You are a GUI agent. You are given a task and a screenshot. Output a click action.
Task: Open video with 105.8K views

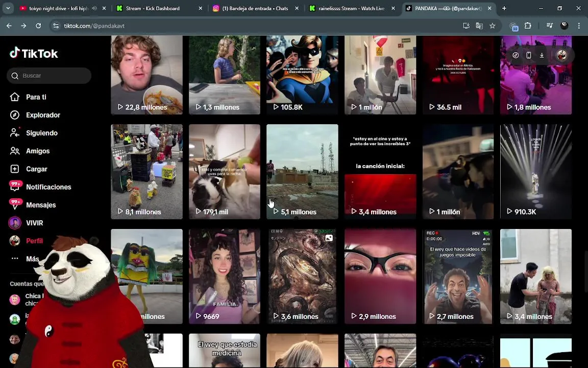302,75
